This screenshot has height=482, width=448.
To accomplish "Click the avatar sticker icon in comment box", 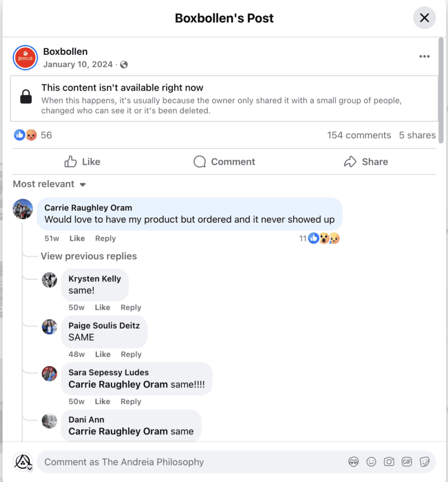I will (353, 462).
